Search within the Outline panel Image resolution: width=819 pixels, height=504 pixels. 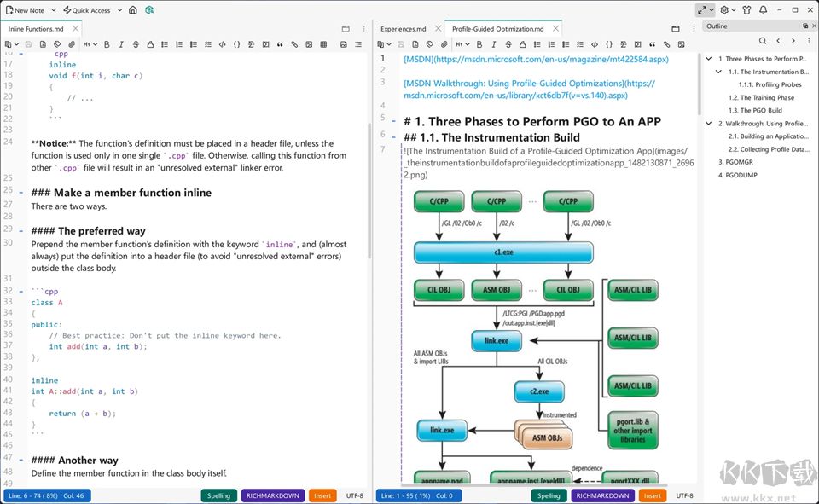pyautogui.click(x=763, y=41)
